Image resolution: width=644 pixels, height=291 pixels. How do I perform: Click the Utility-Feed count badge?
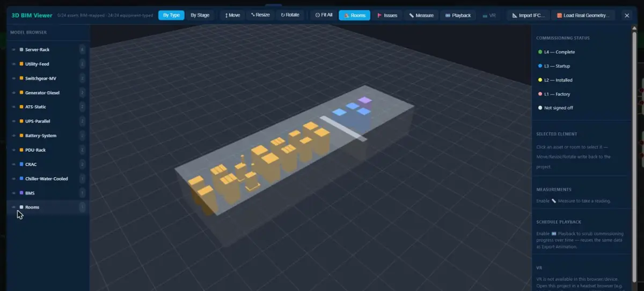pyautogui.click(x=82, y=64)
